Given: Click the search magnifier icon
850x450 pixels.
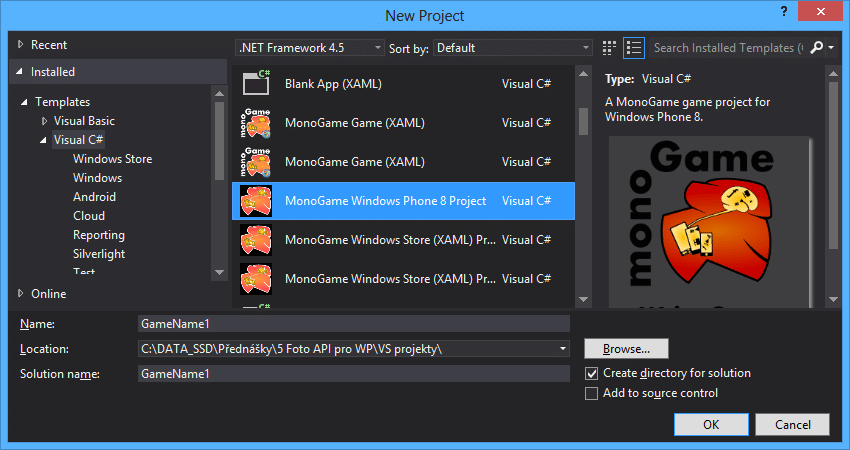Looking at the screenshot, I should [x=816, y=48].
